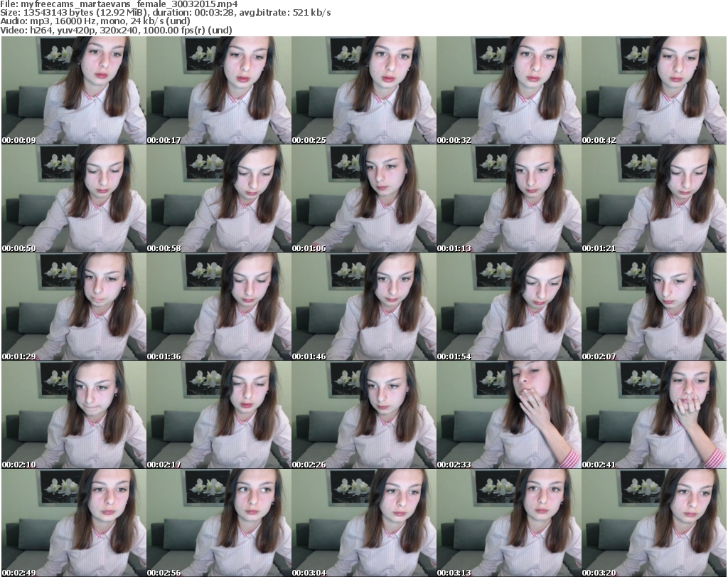Select the 'Size: 13543143 bytes' info line
The width and height of the screenshot is (728, 577).
tap(165, 13)
